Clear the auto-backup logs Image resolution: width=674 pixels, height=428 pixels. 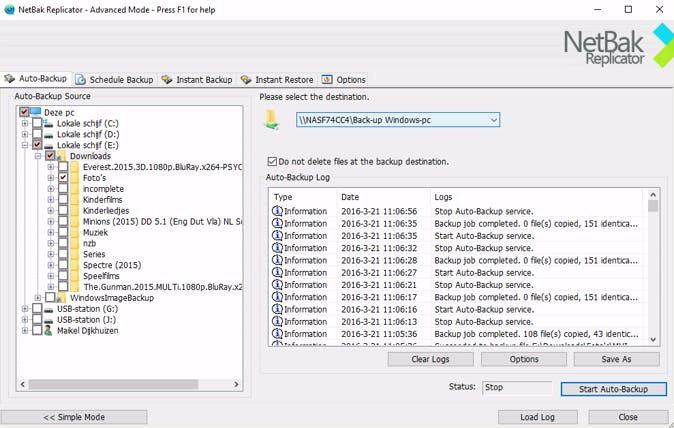[x=430, y=359]
